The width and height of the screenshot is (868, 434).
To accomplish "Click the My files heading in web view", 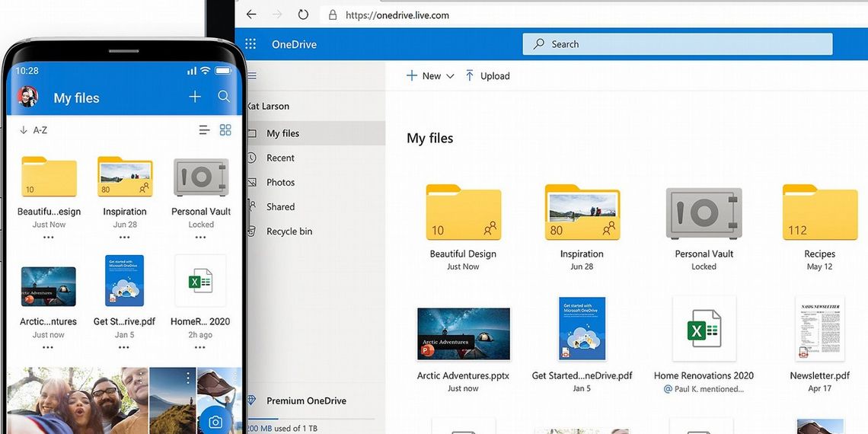I will (x=430, y=138).
